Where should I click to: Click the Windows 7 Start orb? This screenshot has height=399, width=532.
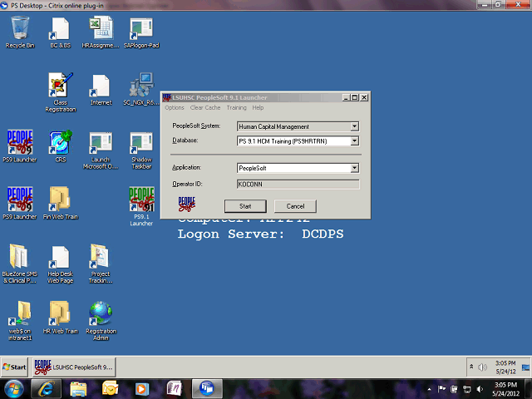point(14,389)
